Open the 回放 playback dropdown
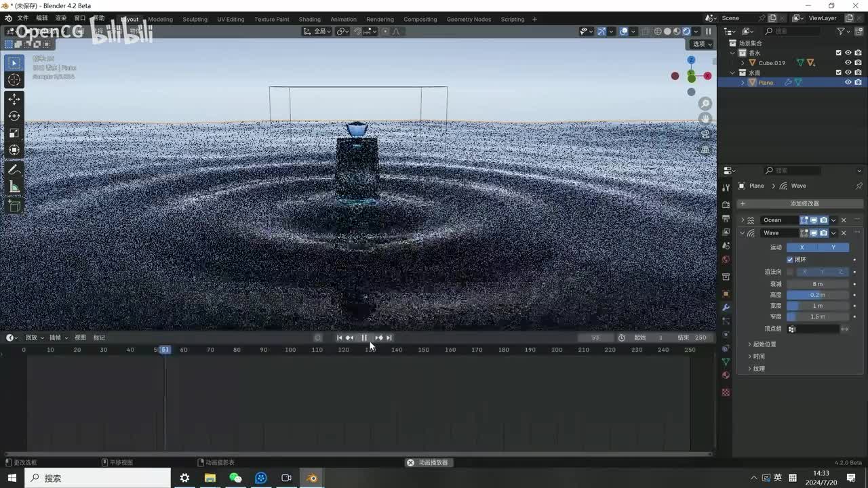Viewport: 868px width, 488px height. click(35, 338)
